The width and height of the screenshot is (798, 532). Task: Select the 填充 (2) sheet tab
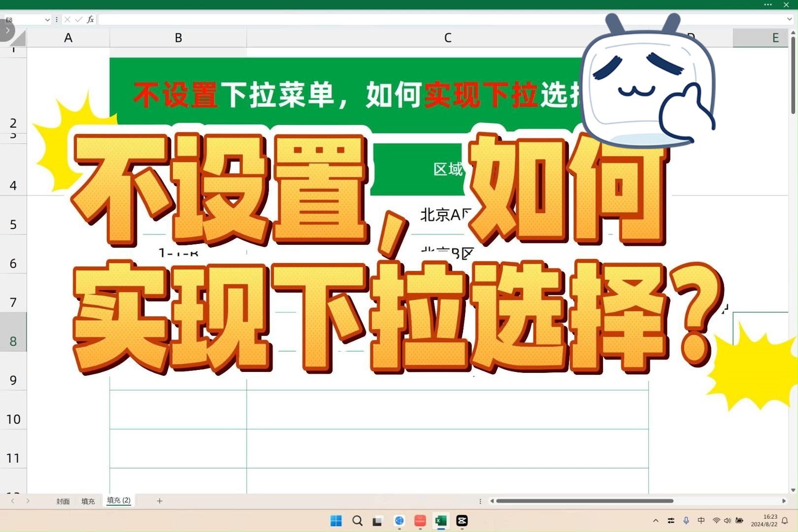pos(119,500)
